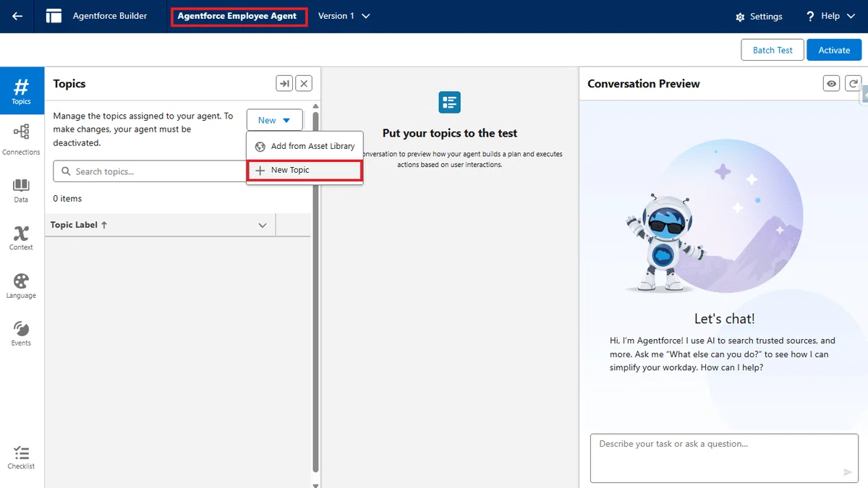Viewport: 868px width, 488px height.
Task: Refresh the Conversation Preview
Action: 854,84
